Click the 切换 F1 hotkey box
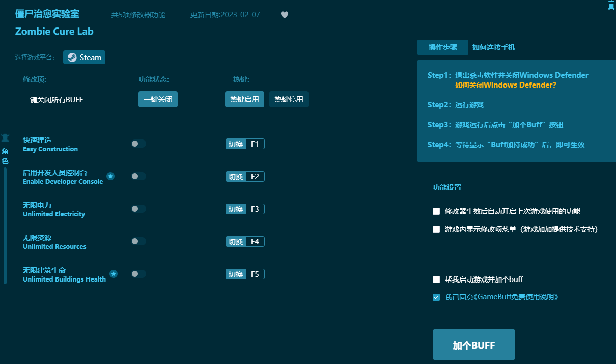The width and height of the screenshot is (616, 364). coord(245,144)
